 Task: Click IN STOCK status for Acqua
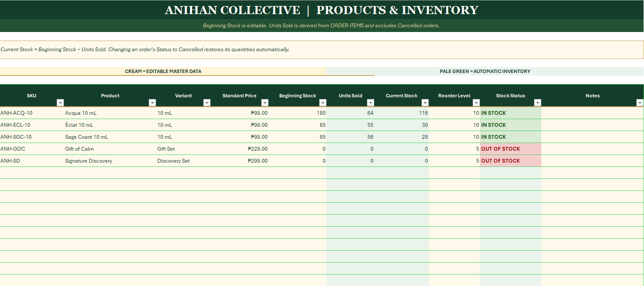511,113
